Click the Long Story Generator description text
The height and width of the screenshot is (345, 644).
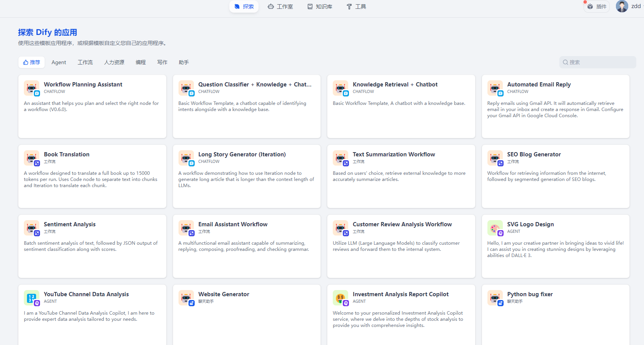coord(246,179)
